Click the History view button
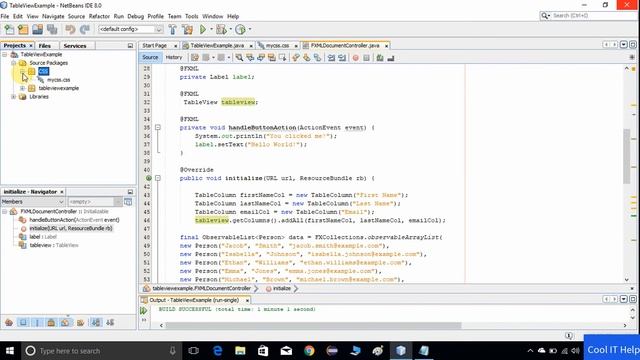This screenshot has height=360, width=640. click(173, 58)
